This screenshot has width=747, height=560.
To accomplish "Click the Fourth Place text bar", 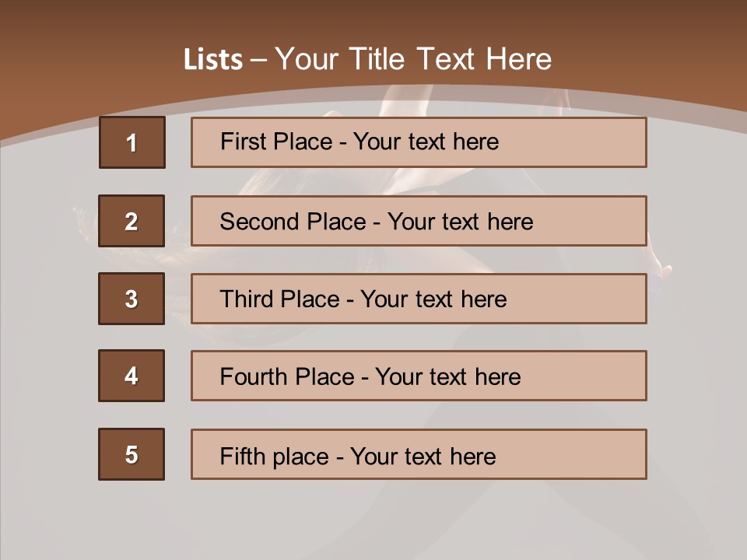I will 419,376.
